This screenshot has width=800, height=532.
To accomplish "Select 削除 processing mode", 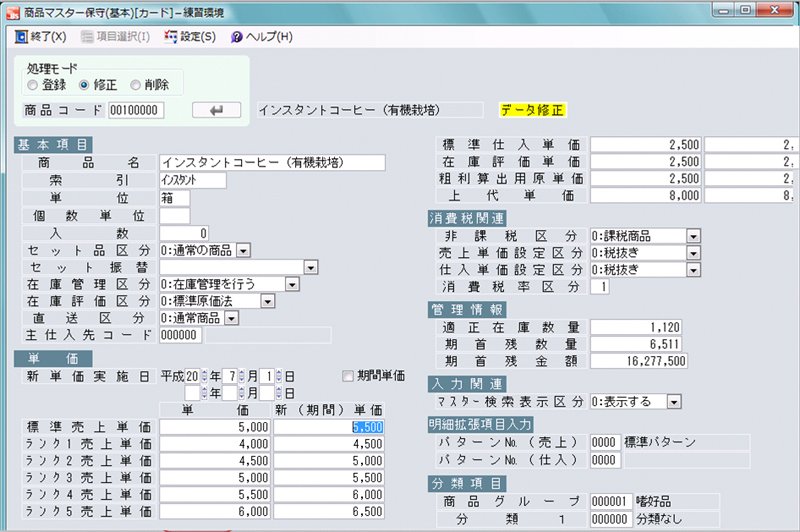I will click(x=135, y=85).
